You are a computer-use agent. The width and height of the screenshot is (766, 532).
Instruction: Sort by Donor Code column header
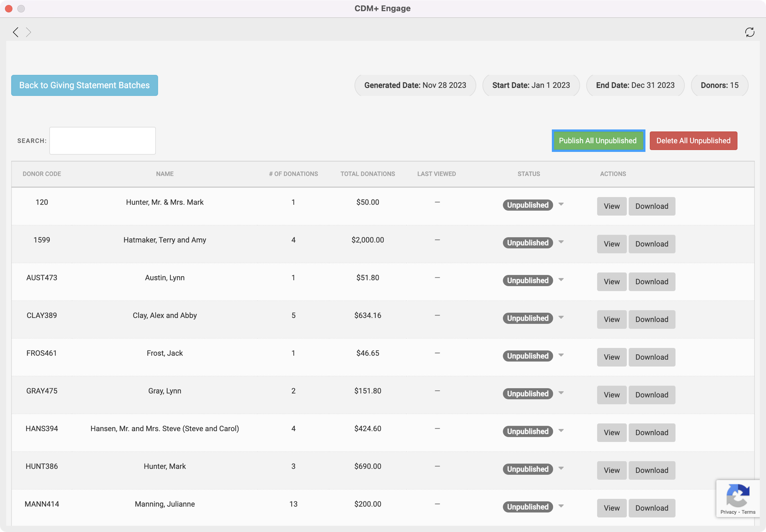[42, 174]
